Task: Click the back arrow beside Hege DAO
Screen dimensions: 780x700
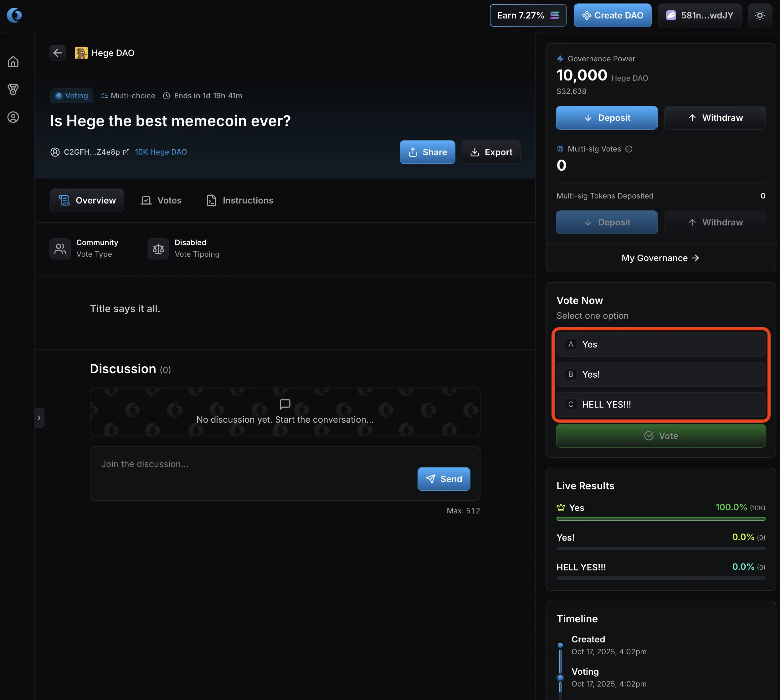Action: tap(58, 53)
